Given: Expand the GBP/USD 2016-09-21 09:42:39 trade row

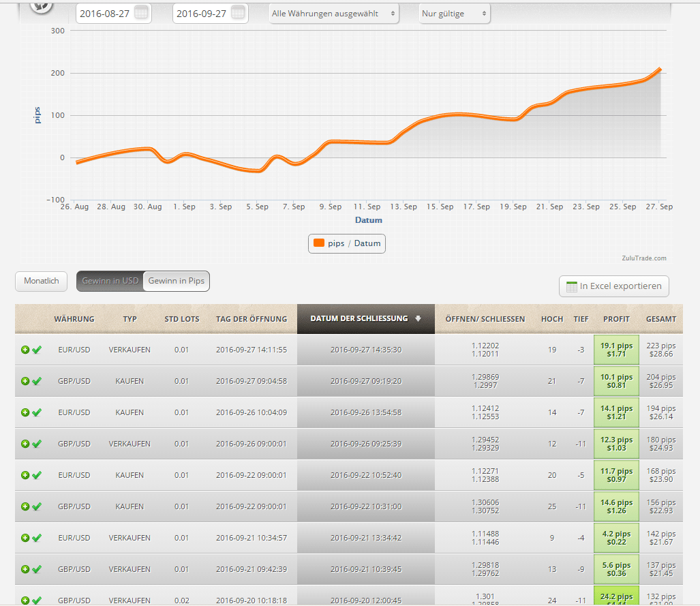Looking at the screenshot, I should (x=25, y=569).
